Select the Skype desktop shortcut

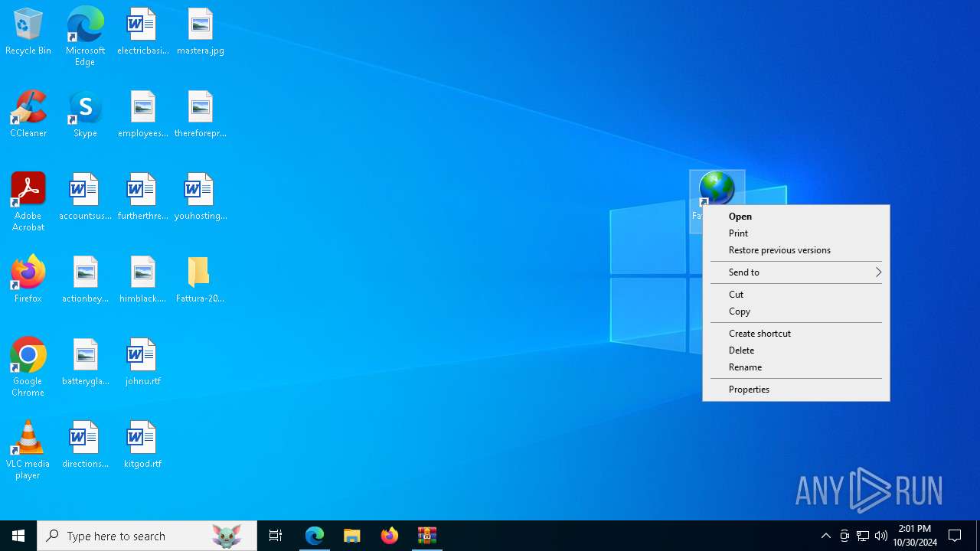(x=85, y=115)
